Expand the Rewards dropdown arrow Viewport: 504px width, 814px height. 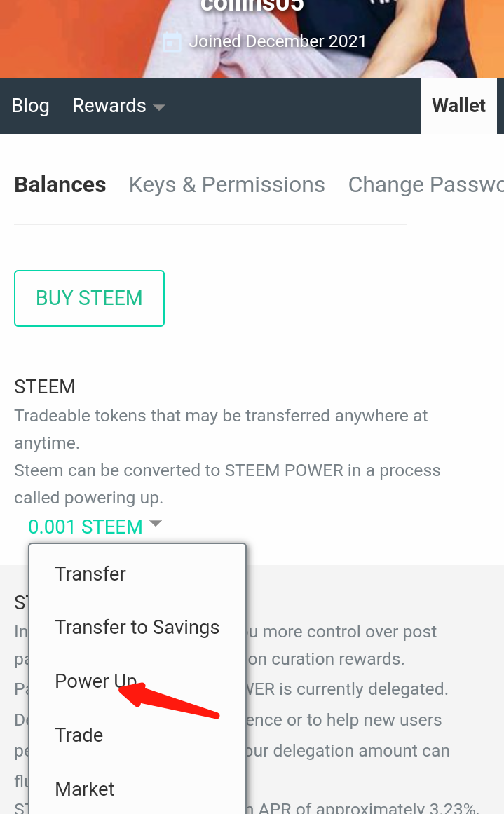tap(159, 108)
